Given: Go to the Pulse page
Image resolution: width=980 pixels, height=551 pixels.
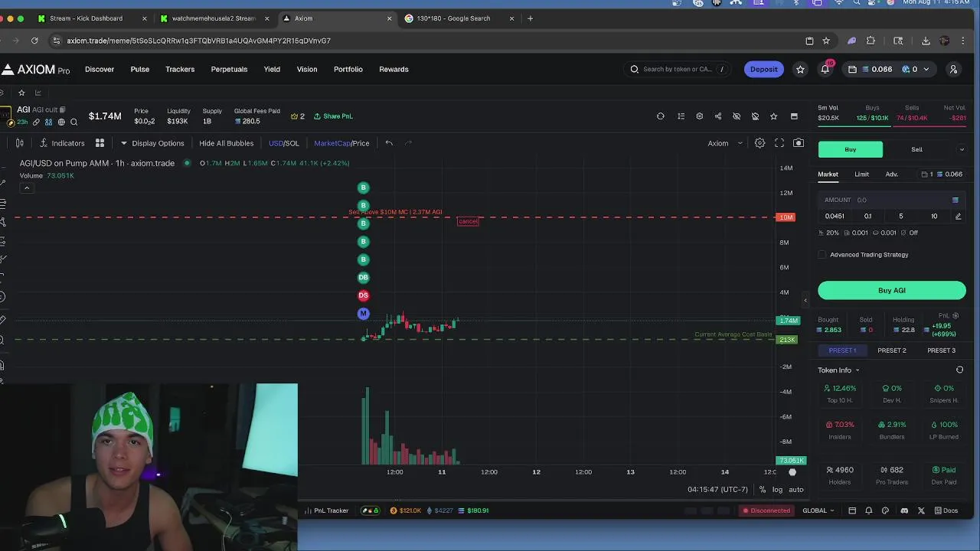Looking at the screenshot, I should 140,69.
